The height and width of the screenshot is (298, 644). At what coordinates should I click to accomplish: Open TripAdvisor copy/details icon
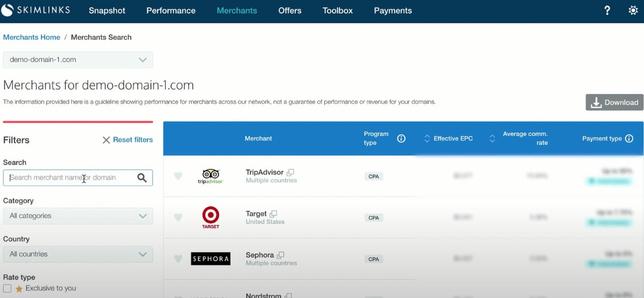[290, 172]
